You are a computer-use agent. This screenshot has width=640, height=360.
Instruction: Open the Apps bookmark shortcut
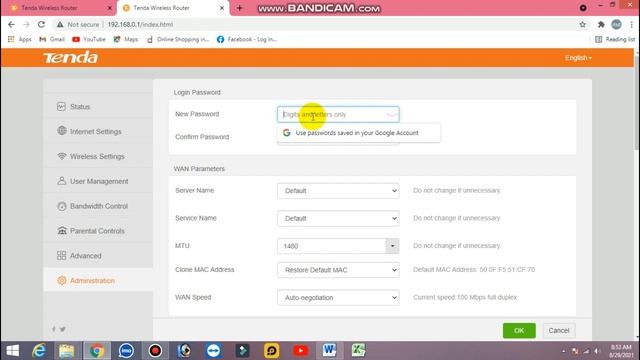pyautogui.click(x=20, y=39)
